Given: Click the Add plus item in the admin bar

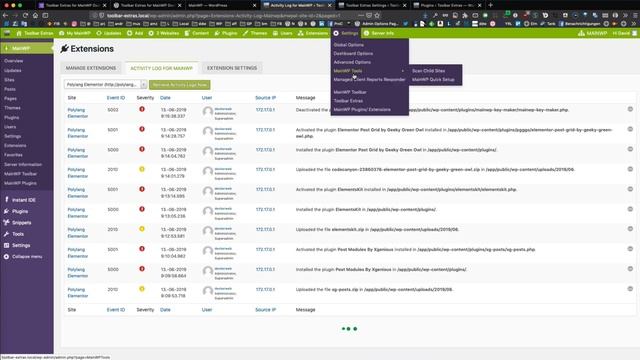Looking at the screenshot, I should tap(135, 33).
